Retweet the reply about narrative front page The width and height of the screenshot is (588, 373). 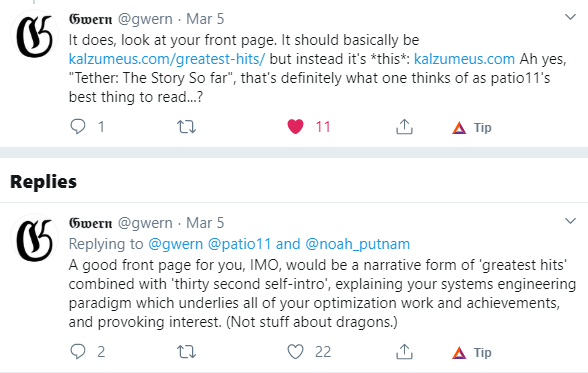point(186,352)
